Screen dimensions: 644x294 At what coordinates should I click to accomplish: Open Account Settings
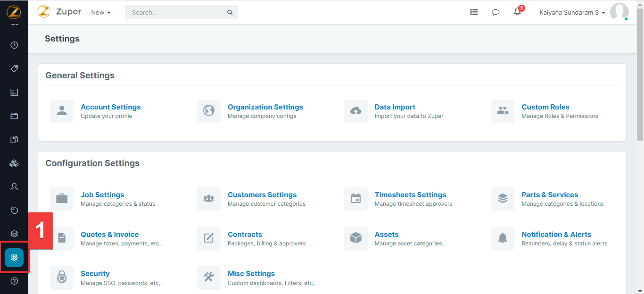tap(110, 107)
